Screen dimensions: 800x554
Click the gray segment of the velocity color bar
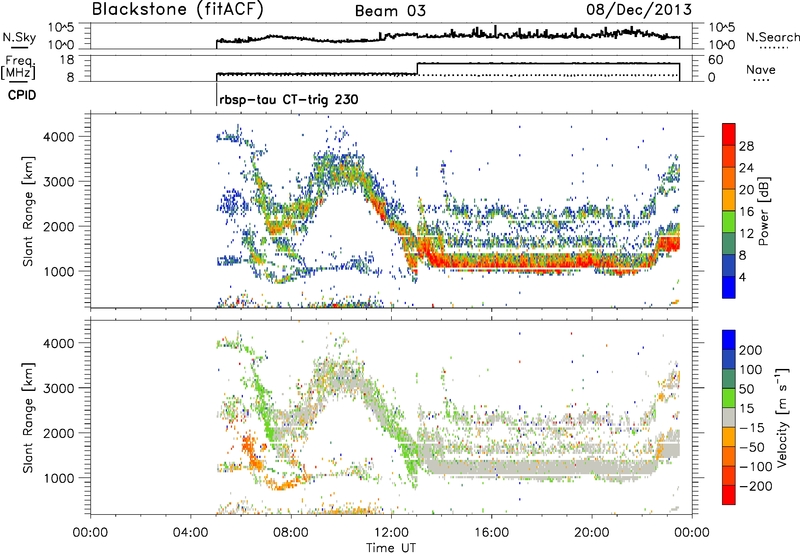(x=729, y=417)
